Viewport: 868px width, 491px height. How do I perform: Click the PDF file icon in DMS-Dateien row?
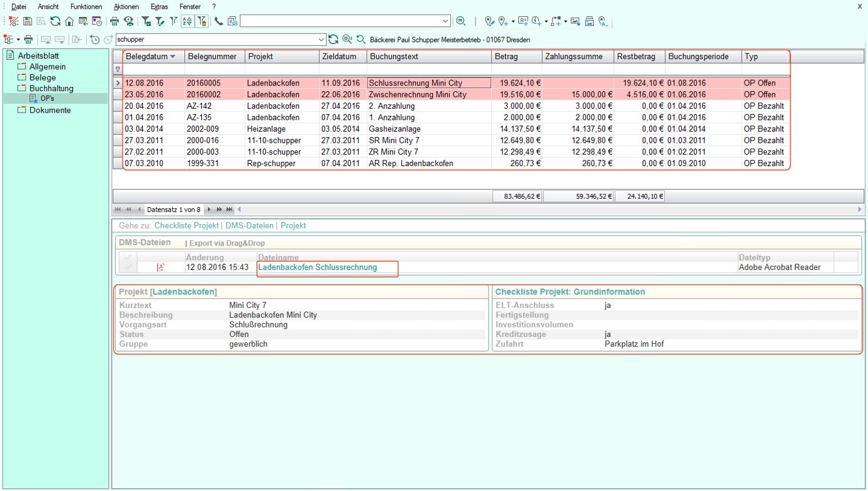click(x=160, y=268)
